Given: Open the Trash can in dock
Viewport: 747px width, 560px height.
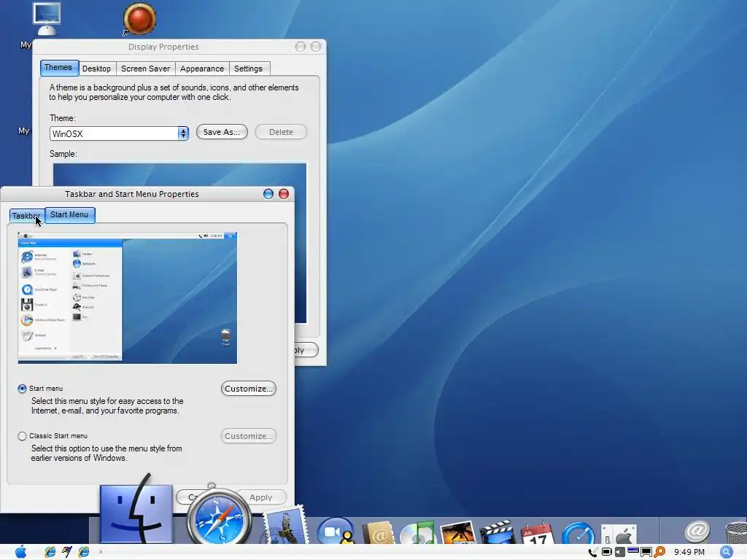Looking at the screenshot, I should click(736, 533).
